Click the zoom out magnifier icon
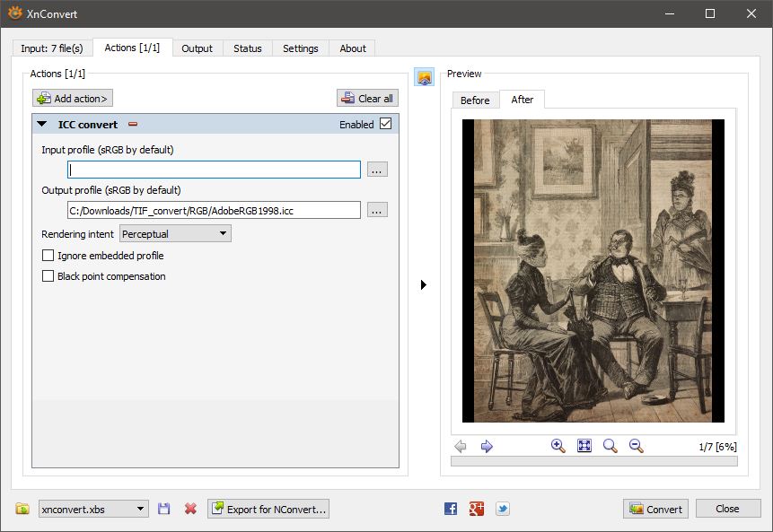The width and height of the screenshot is (773, 532). 636,446
